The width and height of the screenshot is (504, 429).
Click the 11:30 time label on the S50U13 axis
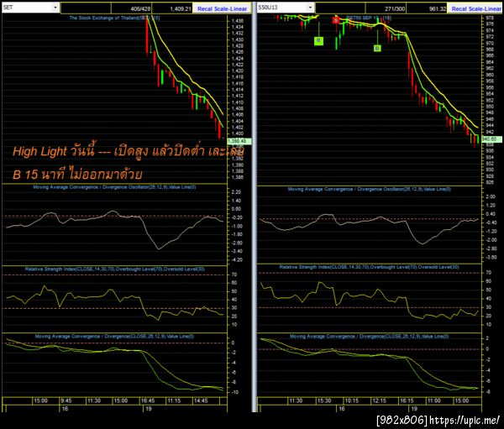pos(296,400)
